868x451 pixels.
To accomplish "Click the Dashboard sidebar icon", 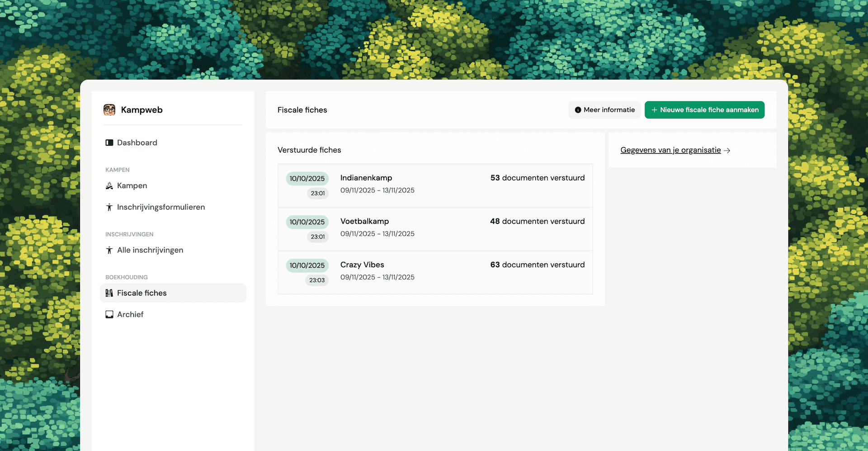I will click(x=109, y=143).
